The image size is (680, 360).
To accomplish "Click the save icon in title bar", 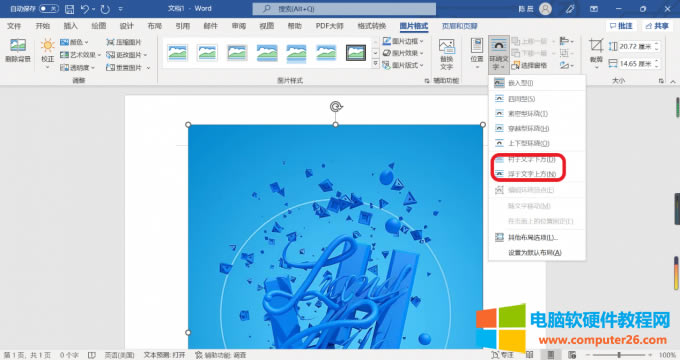I will coord(69,9).
